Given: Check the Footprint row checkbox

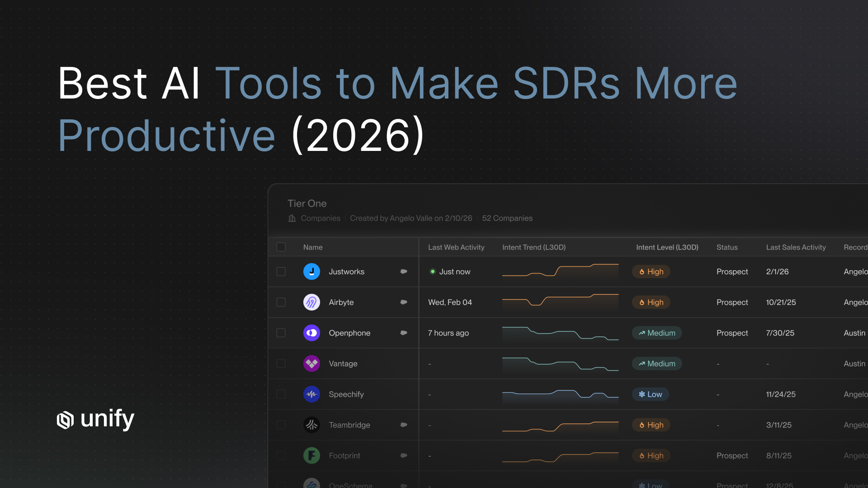Looking at the screenshot, I should (281, 456).
